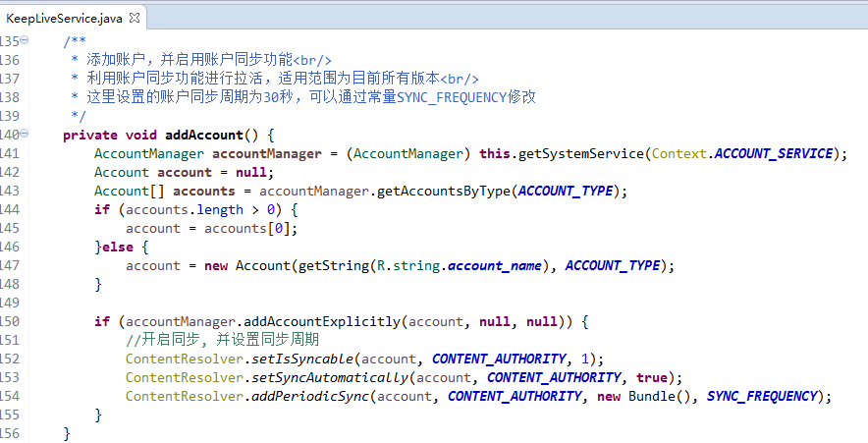Collapse the Javadoc comment fold at line 135
Viewport: 868px width, 443px height.
25,40
